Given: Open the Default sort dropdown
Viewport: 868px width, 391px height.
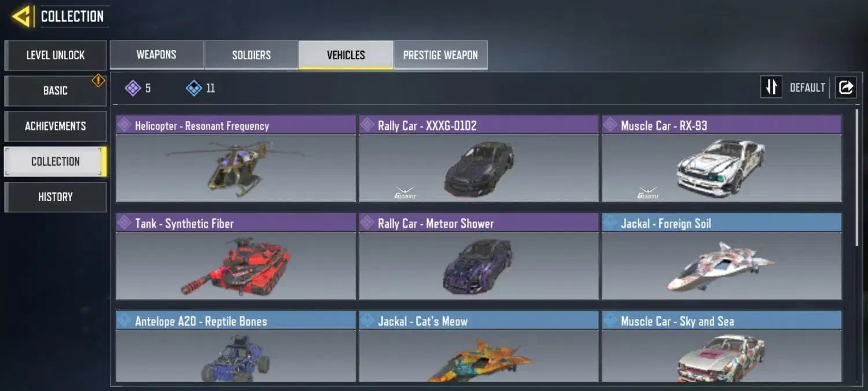Looking at the screenshot, I should tap(807, 87).
